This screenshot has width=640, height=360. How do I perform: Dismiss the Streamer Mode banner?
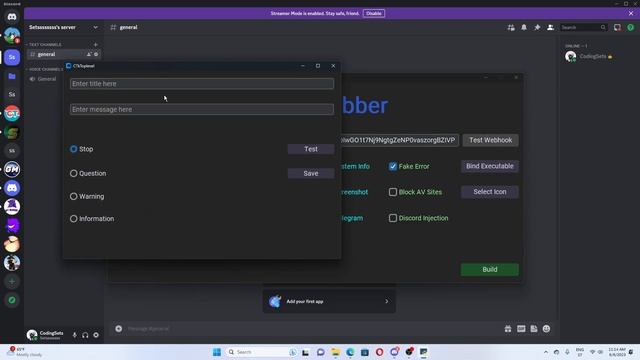[x=631, y=13]
